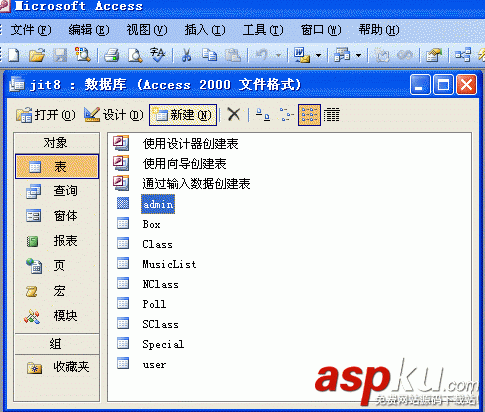Select the admin table
Viewport: 485px width, 412px height.
coord(158,204)
